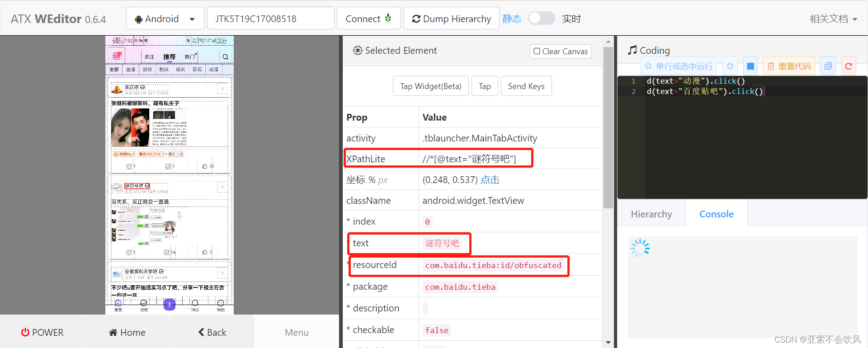Select the 影视 category in phone screen
The image size is (868, 348).
[x=197, y=70]
